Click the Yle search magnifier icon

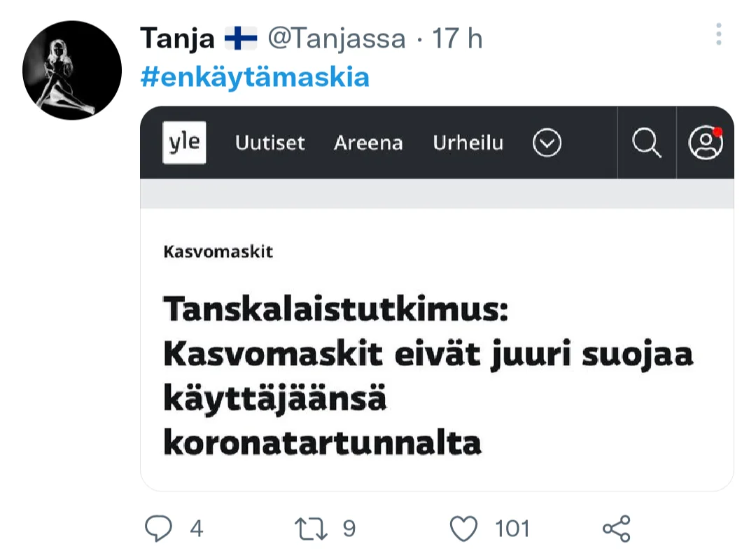point(646,143)
